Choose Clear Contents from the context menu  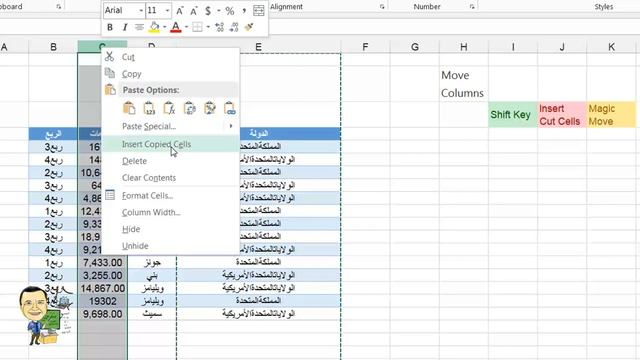170,178
